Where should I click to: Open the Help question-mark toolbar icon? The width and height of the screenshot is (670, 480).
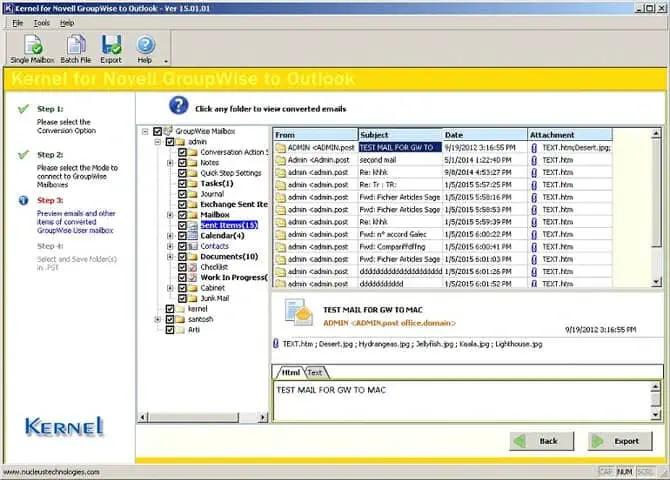[x=145, y=44]
